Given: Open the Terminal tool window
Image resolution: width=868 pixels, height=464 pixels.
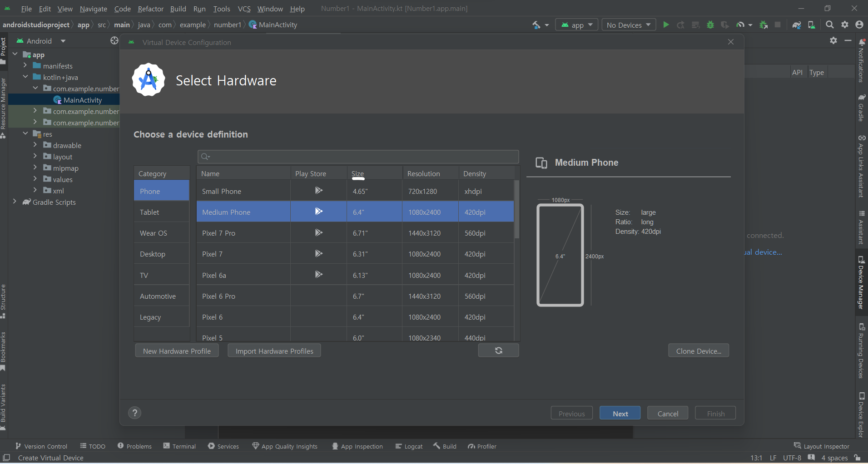Looking at the screenshot, I should 179,446.
